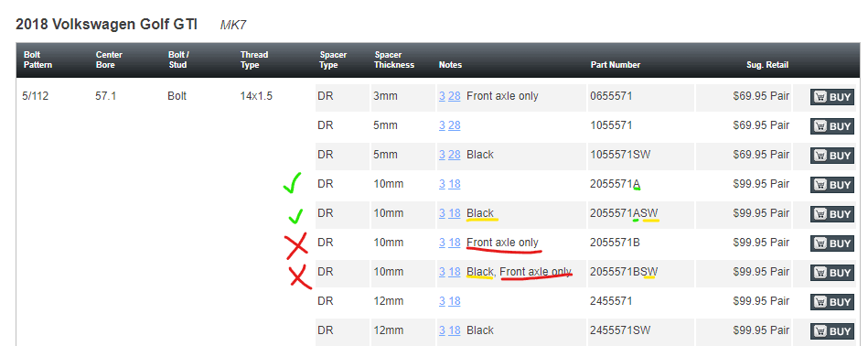Open note 3 in the 1055571 row
The image size is (868, 346).
pos(442,125)
